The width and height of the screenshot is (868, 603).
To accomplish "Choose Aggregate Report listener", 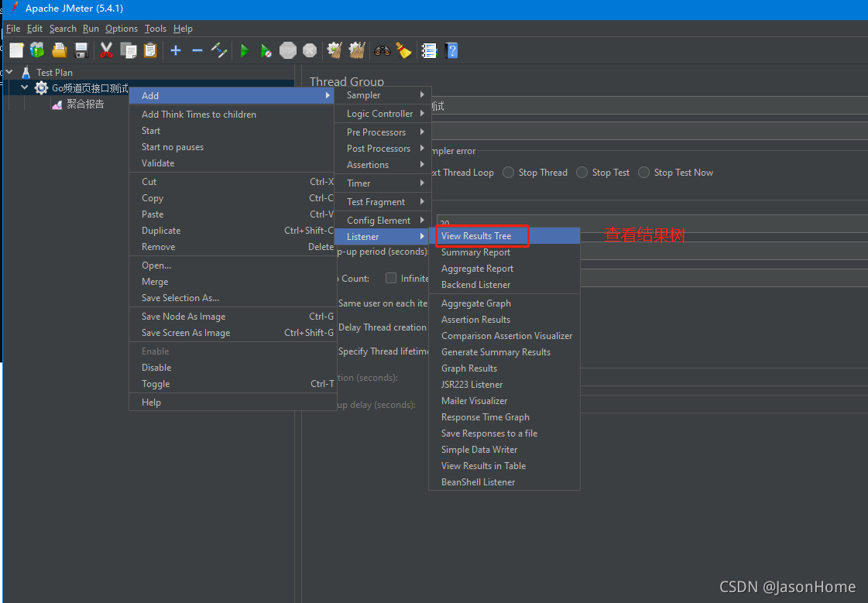I will 504,269.
